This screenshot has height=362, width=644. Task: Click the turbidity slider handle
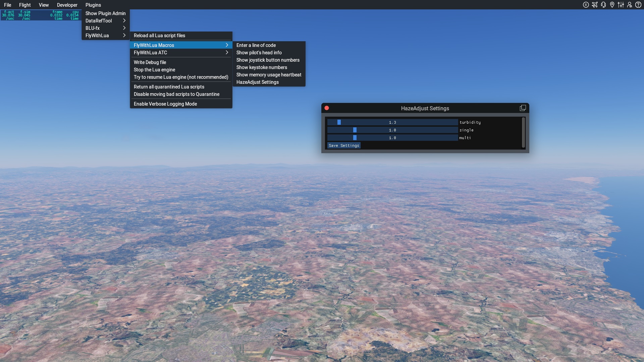[339, 122]
